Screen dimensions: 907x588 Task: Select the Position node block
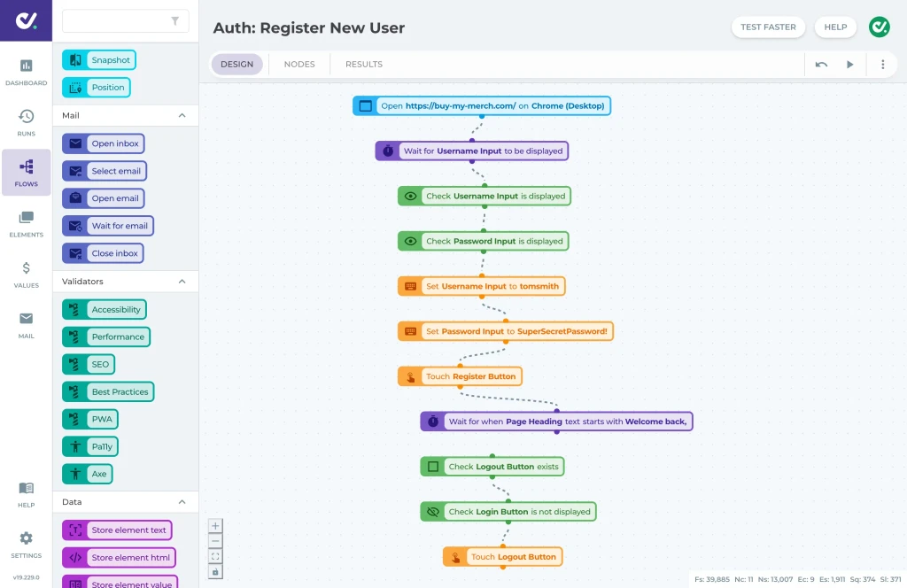pos(96,88)
